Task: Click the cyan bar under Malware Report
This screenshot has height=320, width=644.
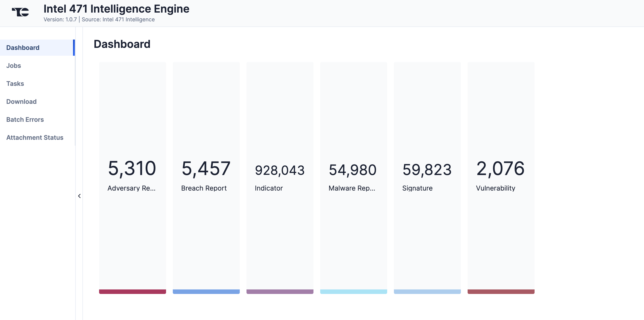Action: click(353, 291)
